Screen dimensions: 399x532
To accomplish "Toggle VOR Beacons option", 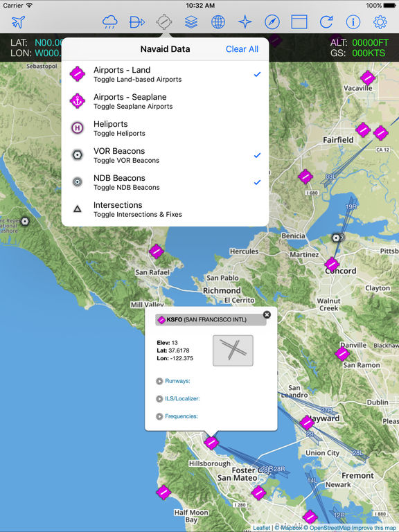I will [x=166, y=155].
